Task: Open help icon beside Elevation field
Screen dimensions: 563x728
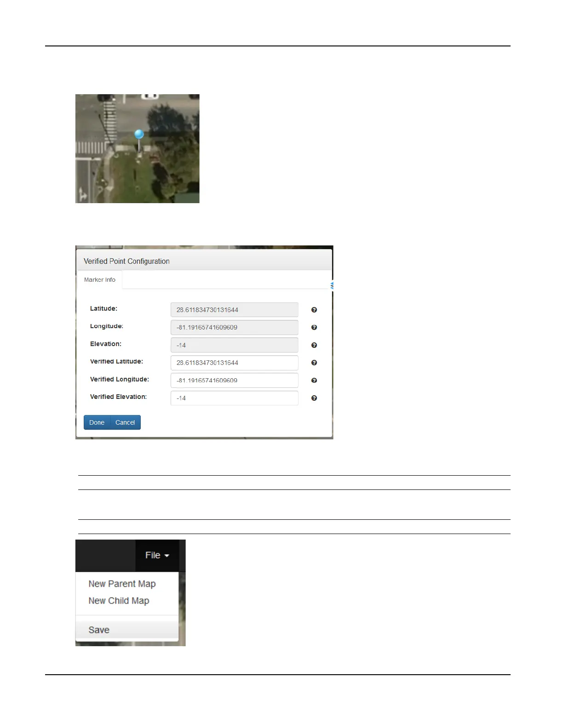Action: 314,345
